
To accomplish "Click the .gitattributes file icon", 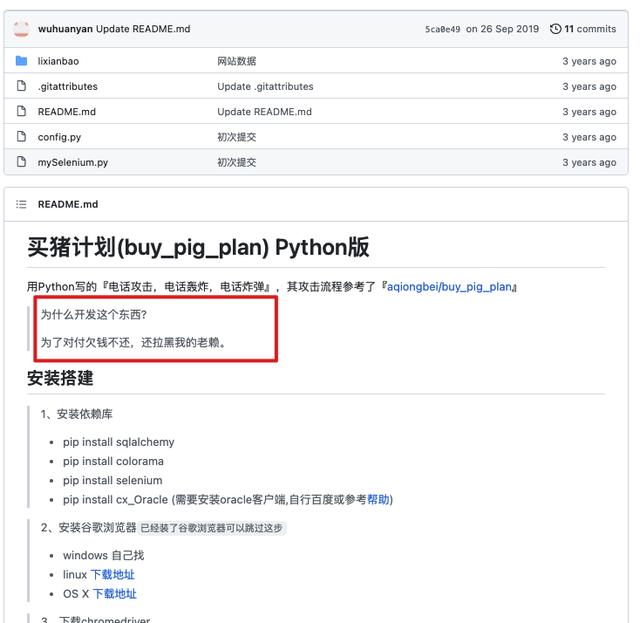I will (21, 86).
